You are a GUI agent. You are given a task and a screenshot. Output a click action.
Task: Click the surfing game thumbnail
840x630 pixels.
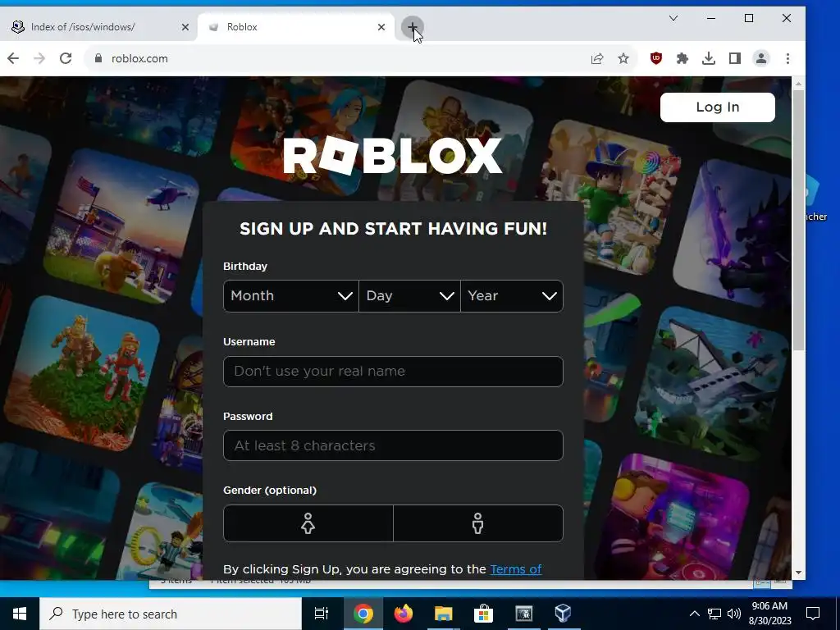point(21,195)
